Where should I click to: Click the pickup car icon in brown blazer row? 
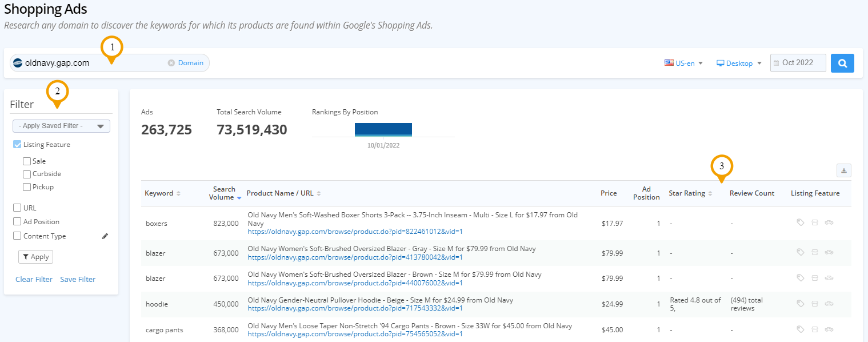coord(829,277)
